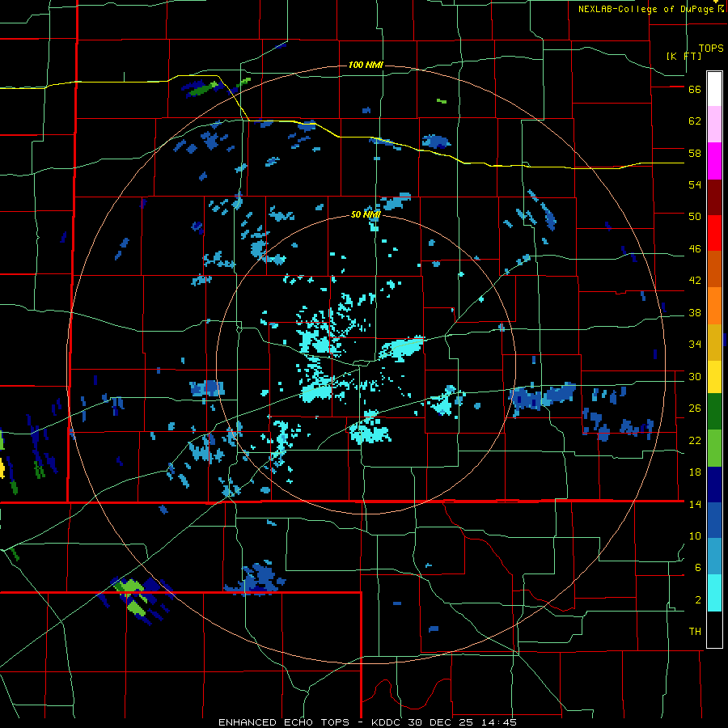This screenshot has height=728, width=728.
Task: Click the legend value 38
Action: [695, 313]
